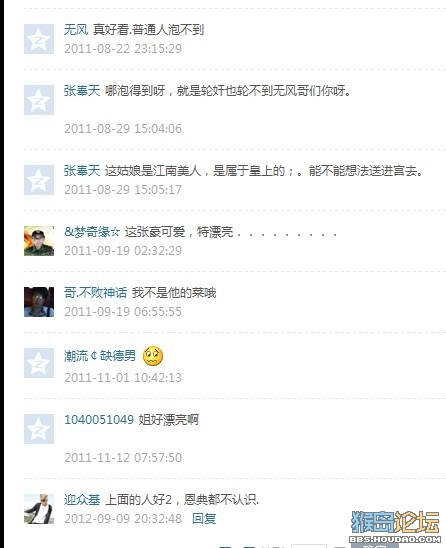Click 回复 to reply to 迎众基
Screen dimensions: 446x548
(204, 519)
